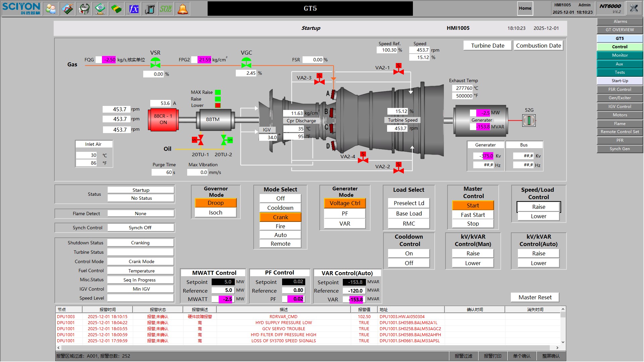Switch Generater Mode to PF
644x362 pixels.
345,214
